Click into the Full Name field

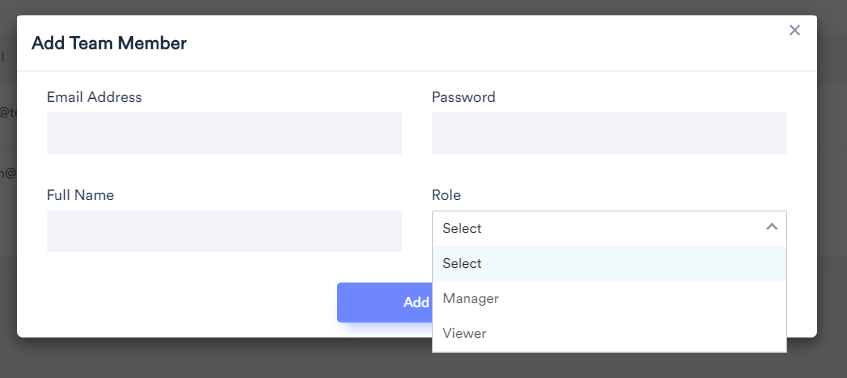[x=224, y=231]
